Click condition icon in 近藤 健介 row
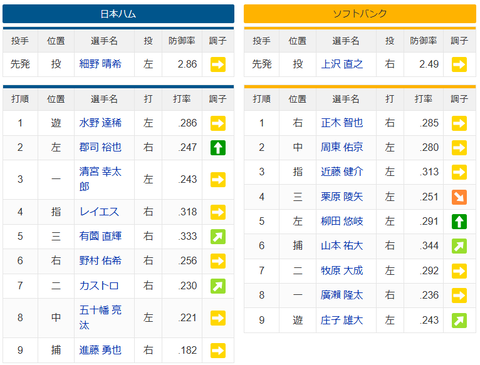Screen dimensions: 480x365 pyautogui.click(x=459, y=172)
